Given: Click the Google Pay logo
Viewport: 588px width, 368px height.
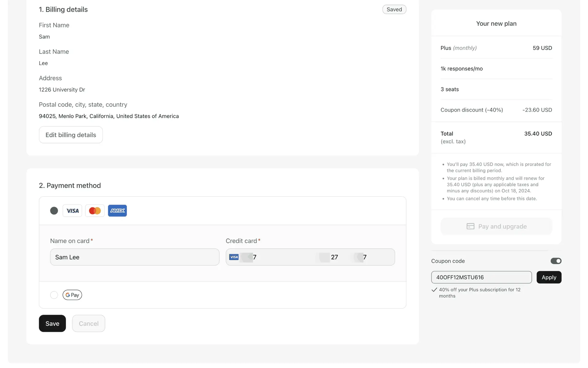Looking at the screenshot, I should pyautogui.click(x=72, y=295).
